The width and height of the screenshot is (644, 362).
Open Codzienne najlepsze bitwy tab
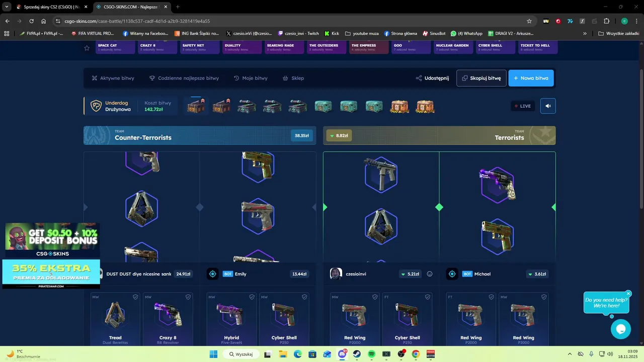tap(184, 78)
